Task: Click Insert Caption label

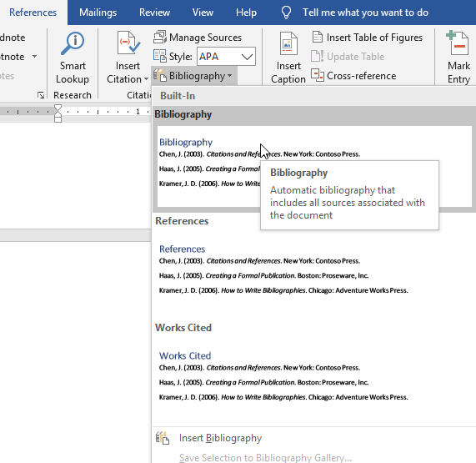Action: coord(288,73)
